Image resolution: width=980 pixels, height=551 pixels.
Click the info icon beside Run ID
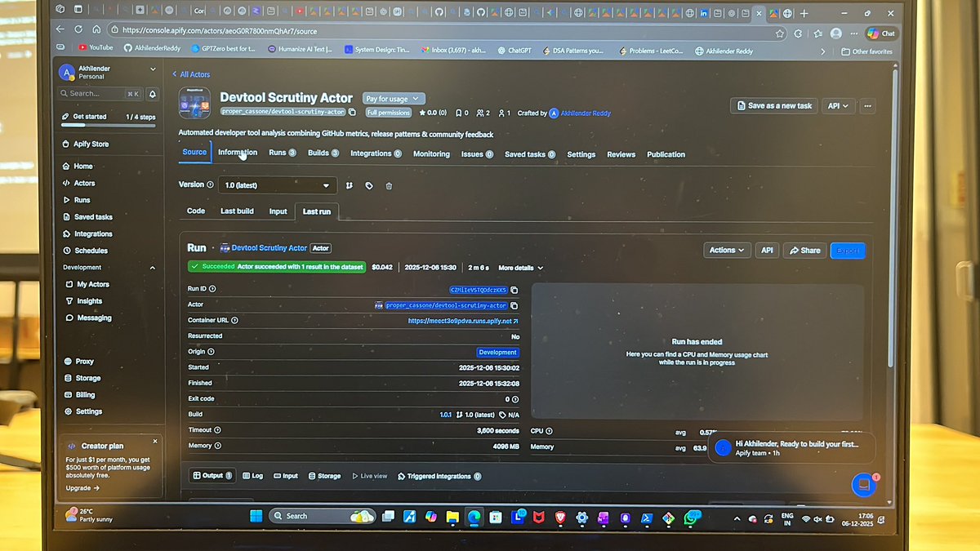(x=212, y=289)
